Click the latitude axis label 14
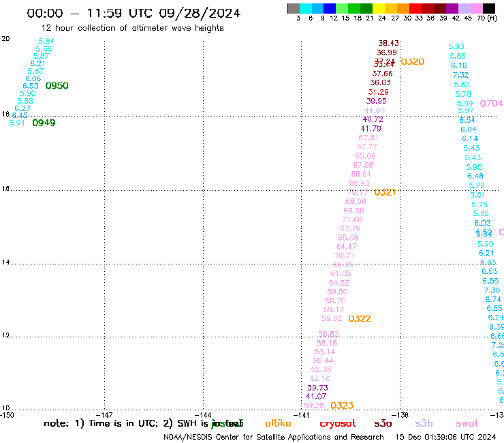This screenshot has width=504, height=443. point(5,262)
